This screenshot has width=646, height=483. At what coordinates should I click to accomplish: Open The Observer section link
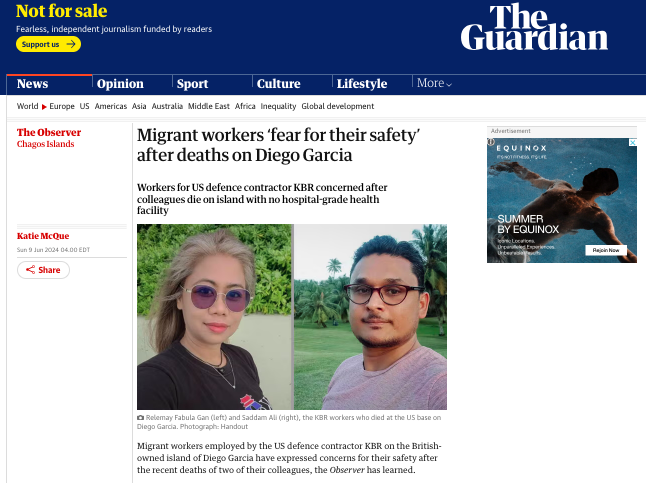[49, 132]
